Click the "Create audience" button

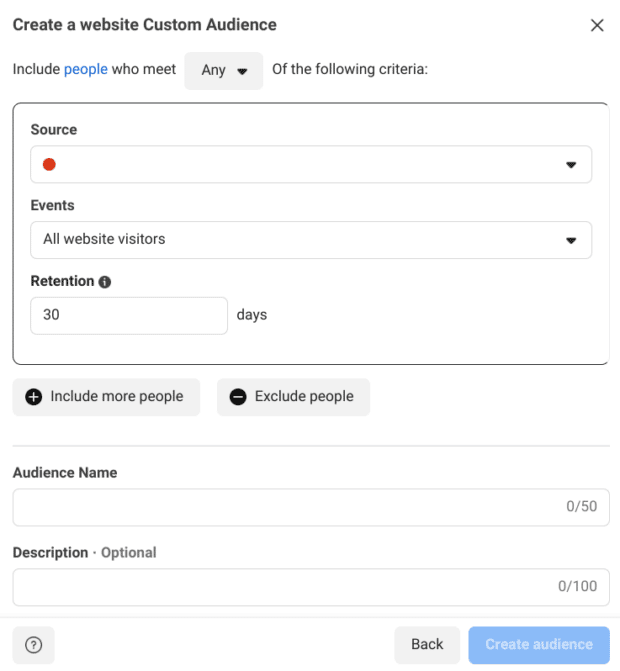point(538,645)
